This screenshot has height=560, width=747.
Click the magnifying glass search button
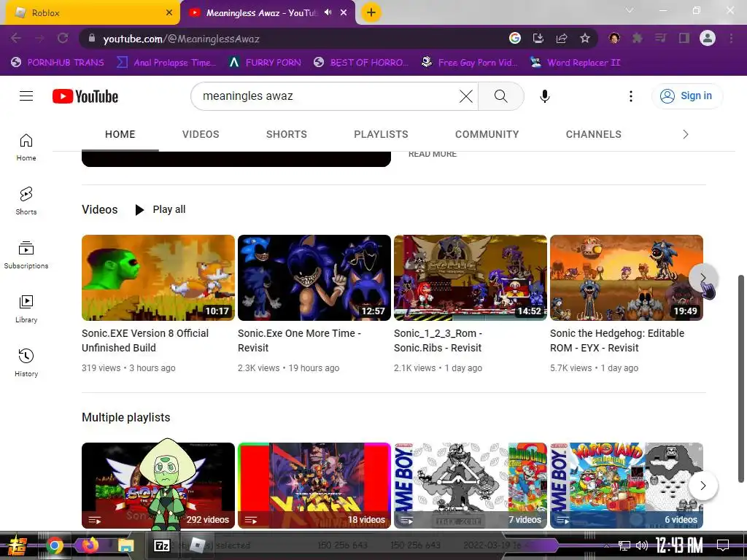(x=500, y=96)
